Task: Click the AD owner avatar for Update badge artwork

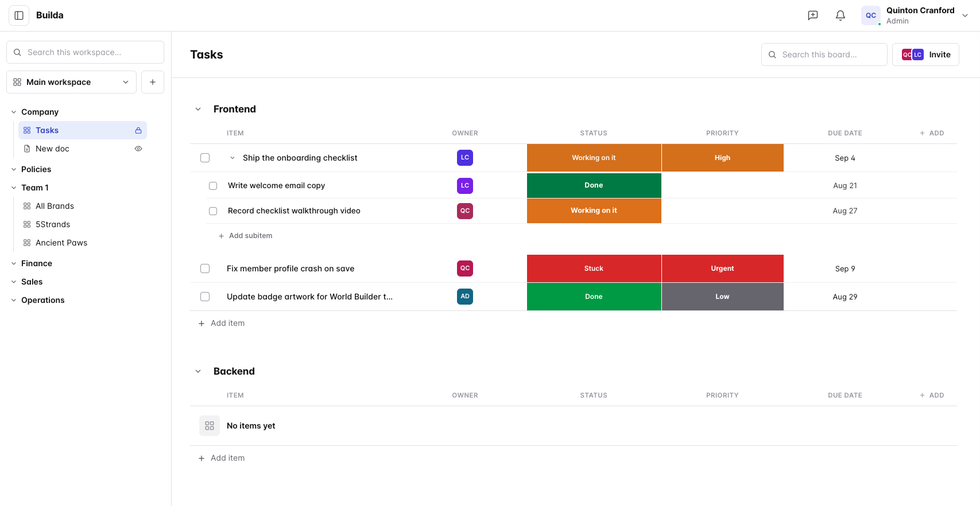Action: click(465, 297)
